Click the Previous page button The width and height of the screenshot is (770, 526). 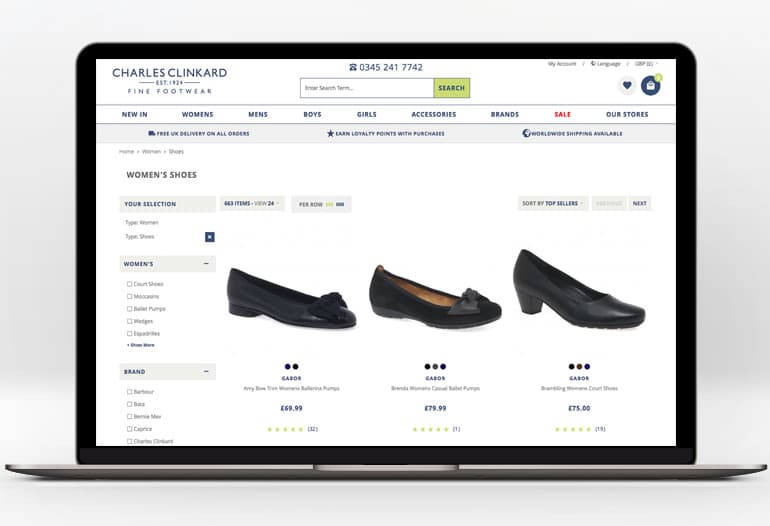point(609,203)
